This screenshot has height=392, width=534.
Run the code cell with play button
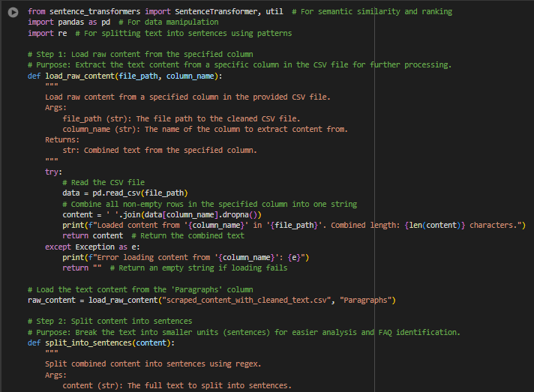click(13, 12)
